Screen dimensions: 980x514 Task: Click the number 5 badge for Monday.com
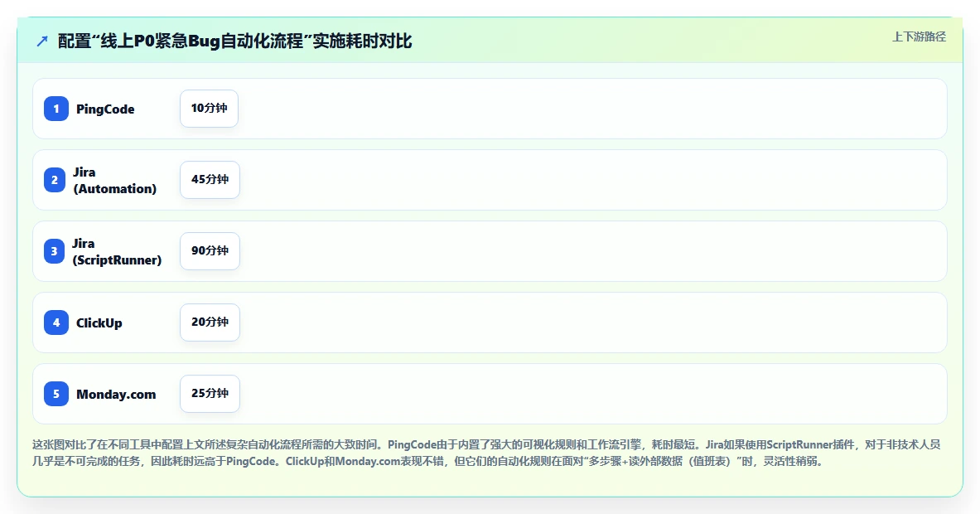click(x=56, y=394)
